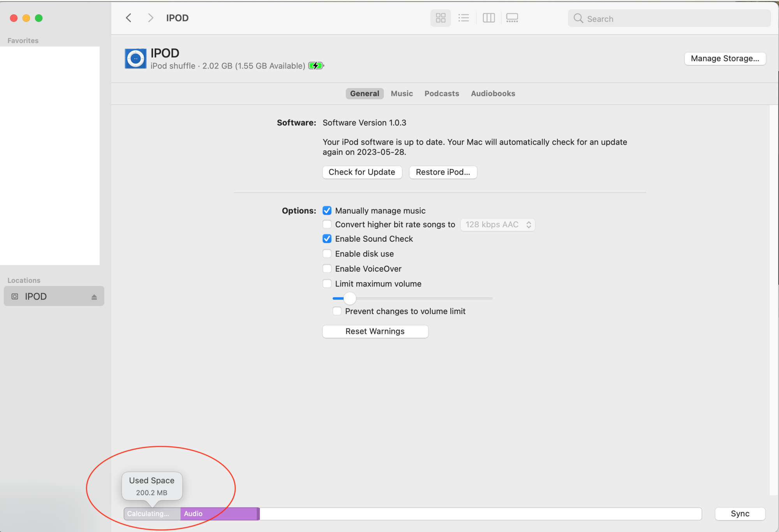
Task: Switch to column view
Action: (x=488, y=18)
